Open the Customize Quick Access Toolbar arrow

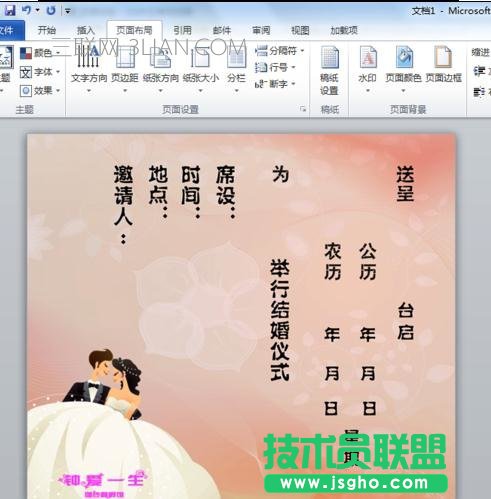tap(68, 11)
